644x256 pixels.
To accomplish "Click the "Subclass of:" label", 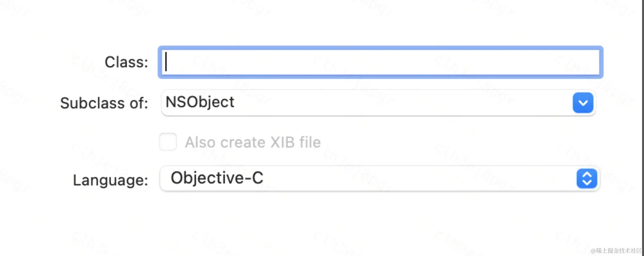I will pyautogui.click(x=104, y=103).
